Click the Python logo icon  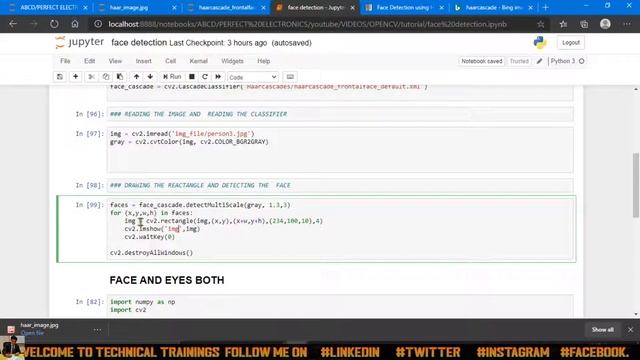pyautogui.click(x=540, y=42)
